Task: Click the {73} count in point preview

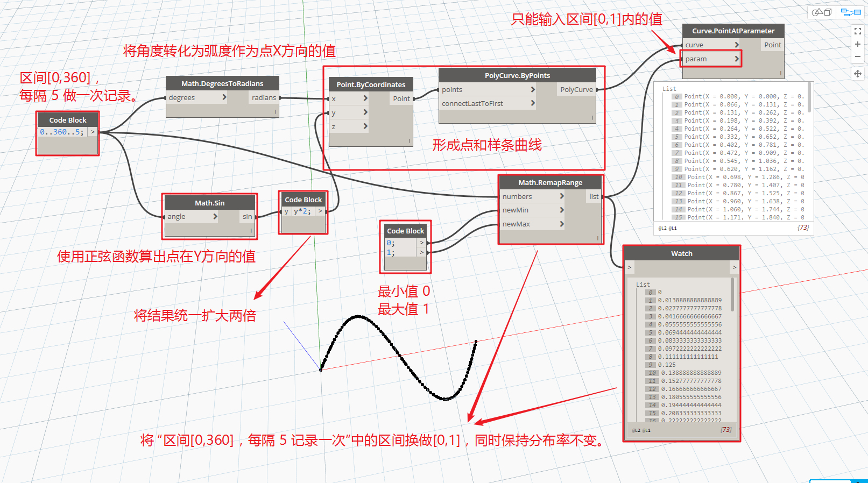Action: tap(803, 228)
